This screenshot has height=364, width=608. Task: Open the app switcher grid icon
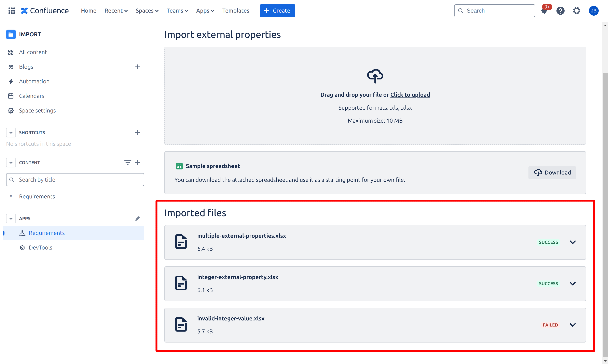coord(12,11)
